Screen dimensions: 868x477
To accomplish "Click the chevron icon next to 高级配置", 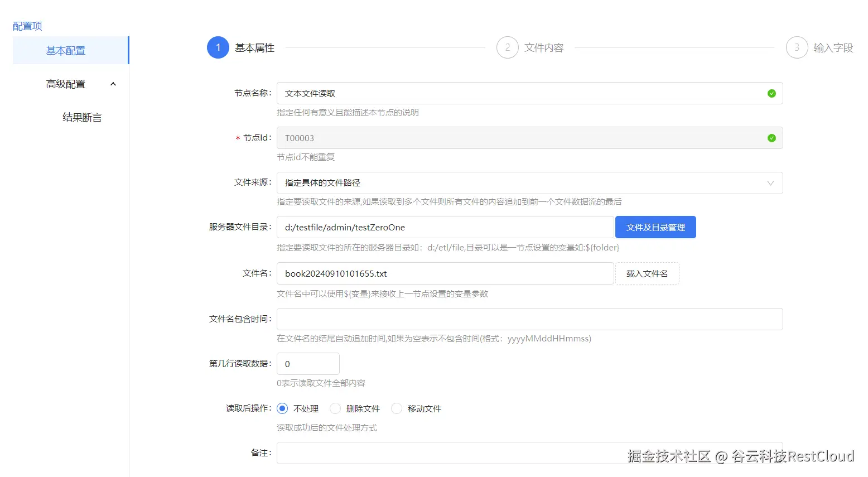I will click(113, 84).
